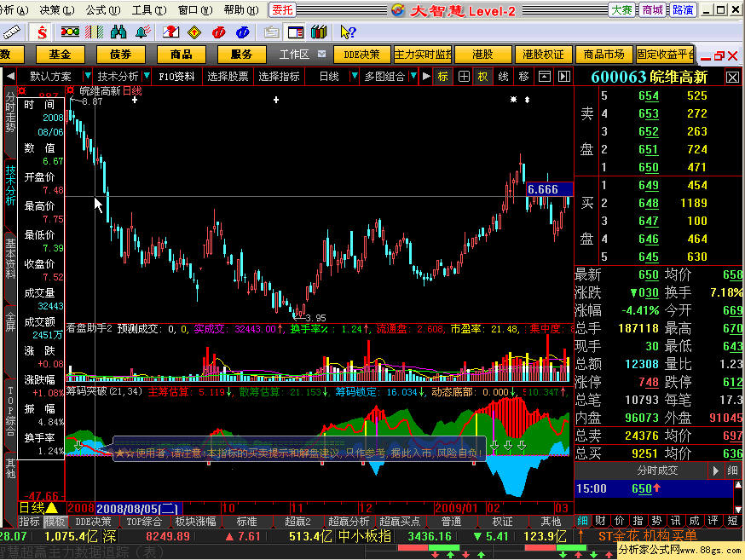Screen dimensions: 745x560
Task: Open dropdown arrow next to 技术分析
Action: [147, 76]
